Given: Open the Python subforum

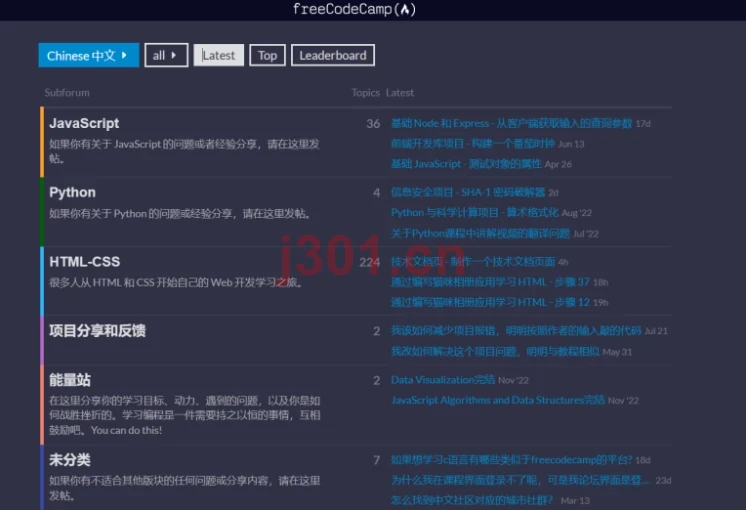Looking at the screenshot, I should [x=72, y=192].
